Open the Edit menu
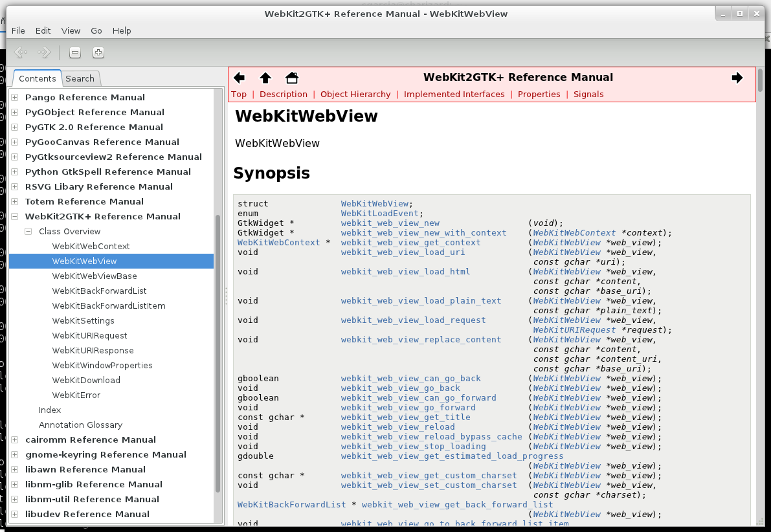This screenshot has height=532, width=771. (x=43, y=30)
